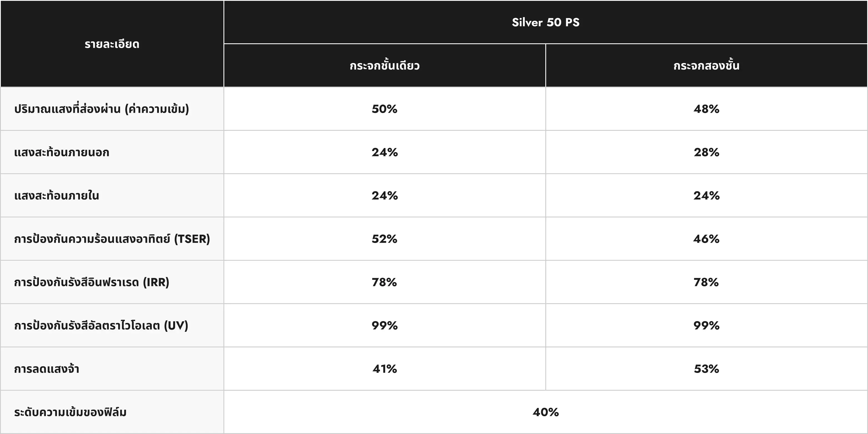Select the 40% film darkness value
Image resolution: width=868 pixels, height=434 pixels.
coord(546,412)
